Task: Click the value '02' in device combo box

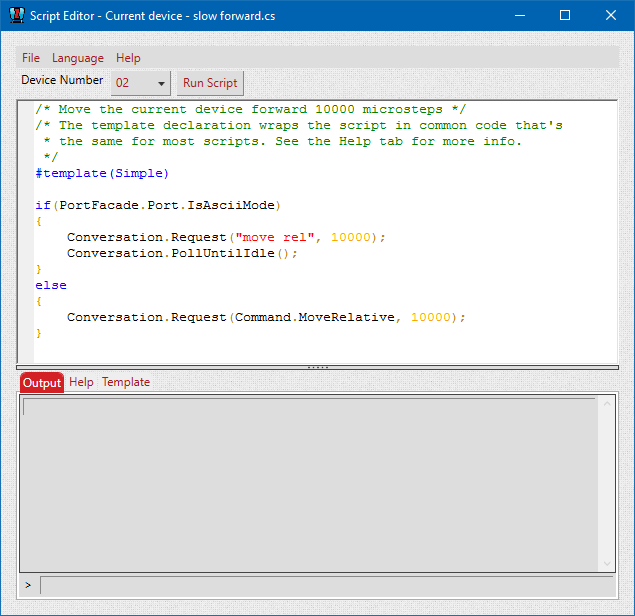Action: coord(122,83)
